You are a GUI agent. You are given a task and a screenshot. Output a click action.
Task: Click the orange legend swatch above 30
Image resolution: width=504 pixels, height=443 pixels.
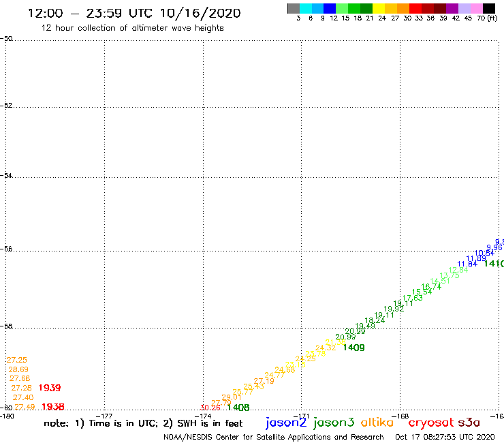point(403,9)
